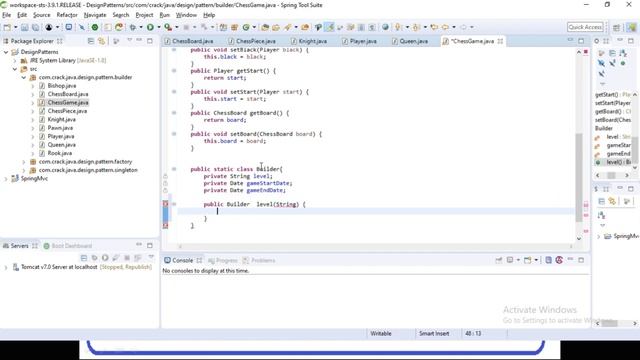
Task: Click the Stop server icon in Servers panel
Action: coord(127,258)
